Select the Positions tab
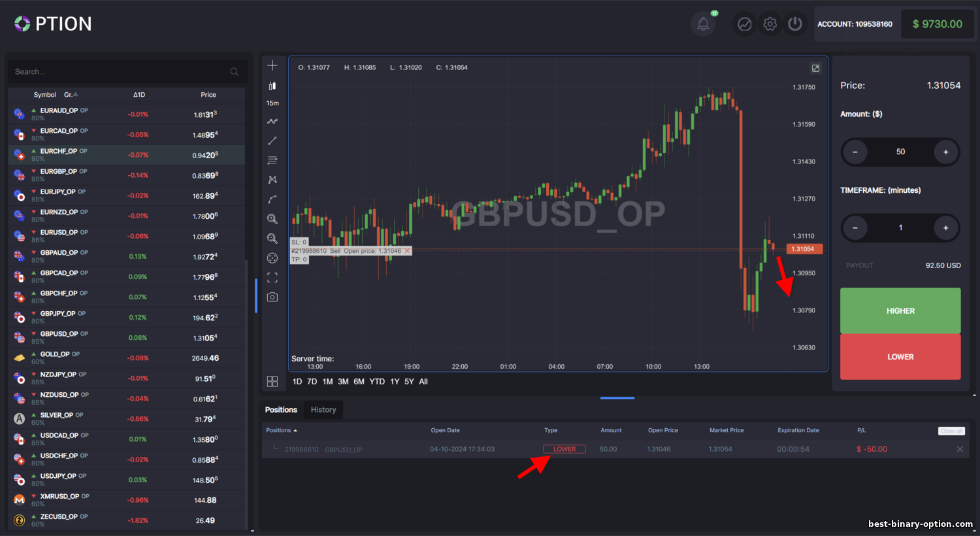Viewport: 980px width, 536px height. 281,410
